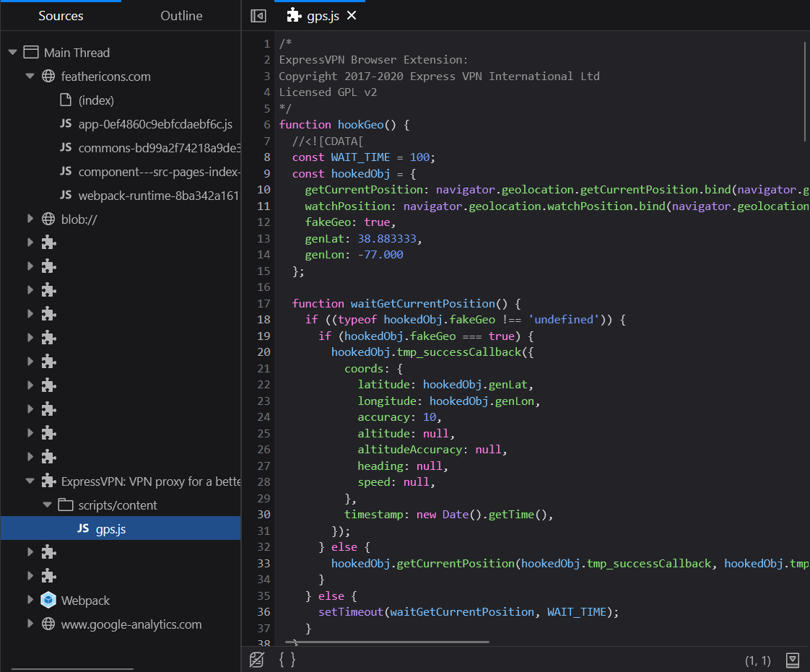This screenshot has height=672, width=810.
Task: Collapse the ExpressVPN extension tree entry
Action: (x=30, y=480)
